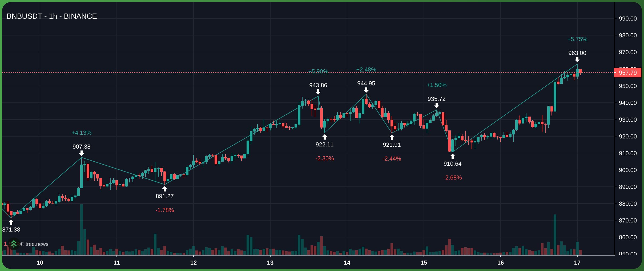Click the down arrow beneath 963.00

click(x=577, y=59)
